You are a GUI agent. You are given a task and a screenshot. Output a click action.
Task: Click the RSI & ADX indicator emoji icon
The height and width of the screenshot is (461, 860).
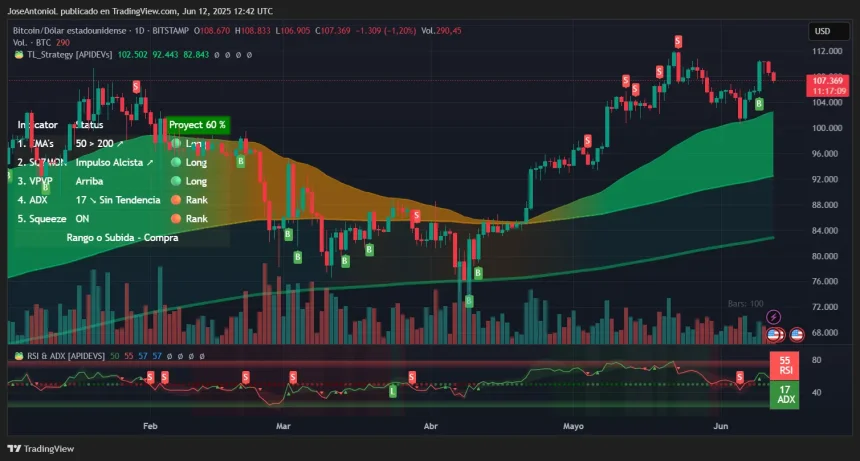point(17,355)
